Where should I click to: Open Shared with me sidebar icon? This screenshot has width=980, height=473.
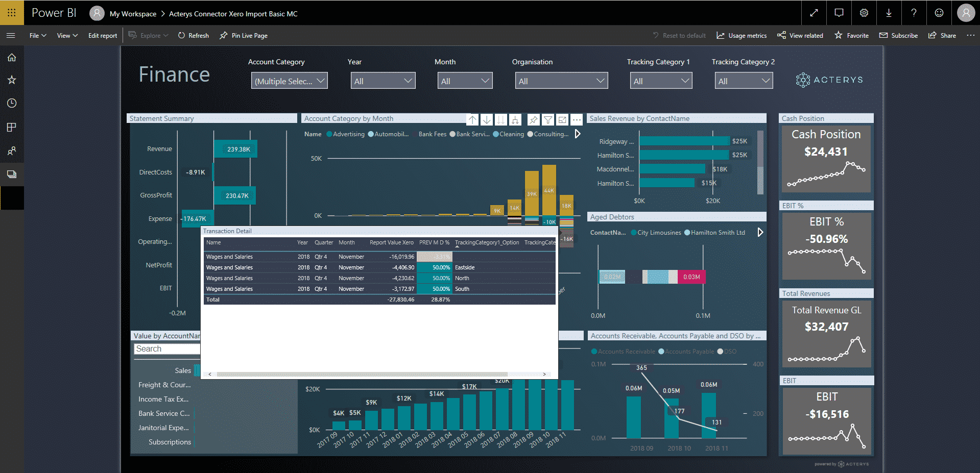pos(12,151)
